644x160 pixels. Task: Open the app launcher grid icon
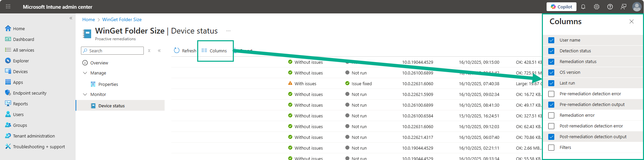tap(8, 7)
